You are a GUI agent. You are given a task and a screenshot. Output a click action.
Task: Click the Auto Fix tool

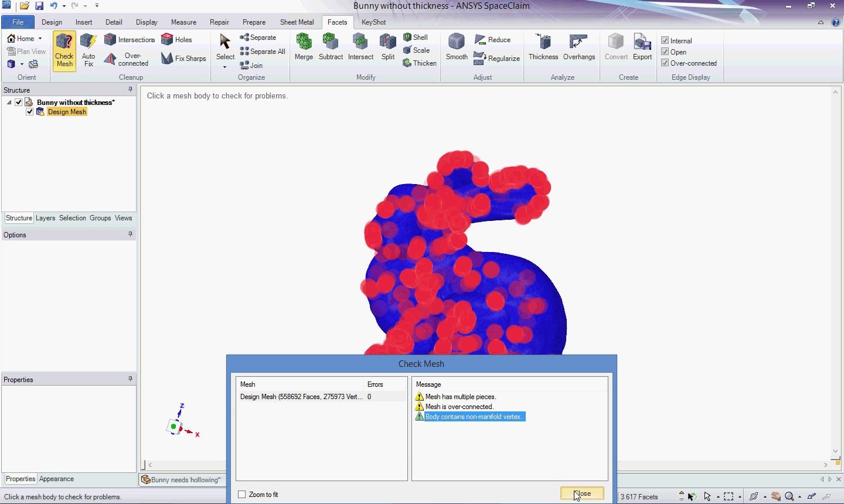(89, 51)
